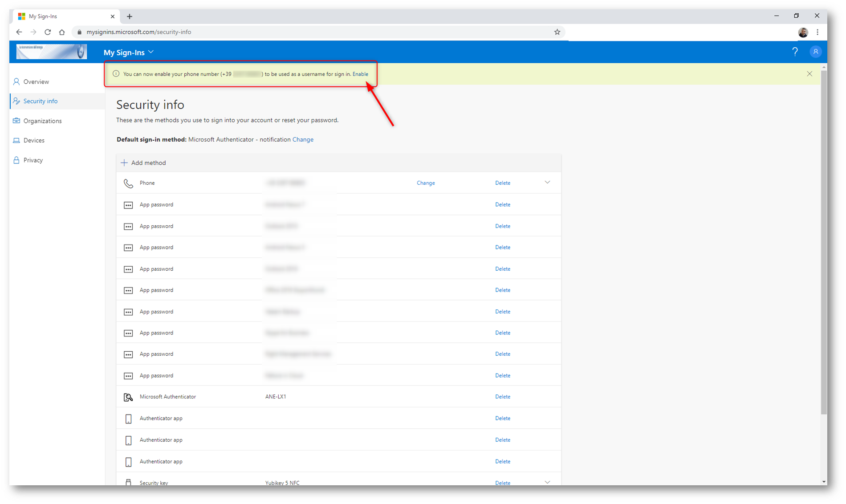Click the Devices laptop icon
The height and width of the screenshot is (504, 846).
16,140
